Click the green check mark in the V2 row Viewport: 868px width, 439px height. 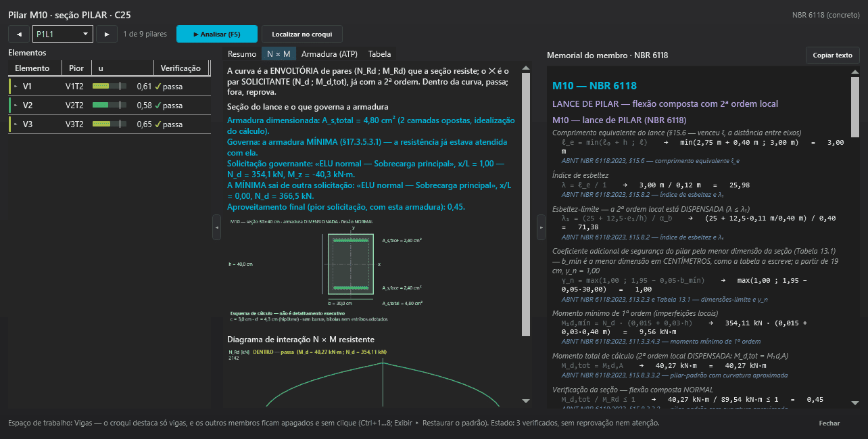[x=158, y=106]
